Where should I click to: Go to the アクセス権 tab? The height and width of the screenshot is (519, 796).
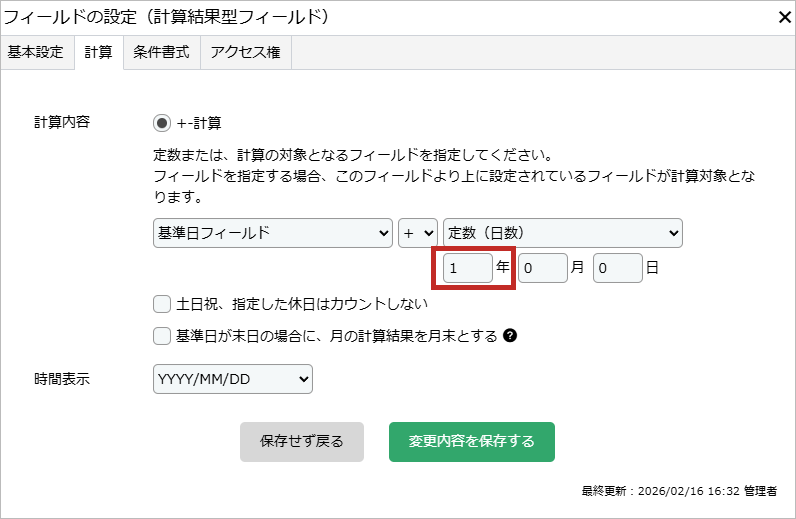[x=245, y=53]
